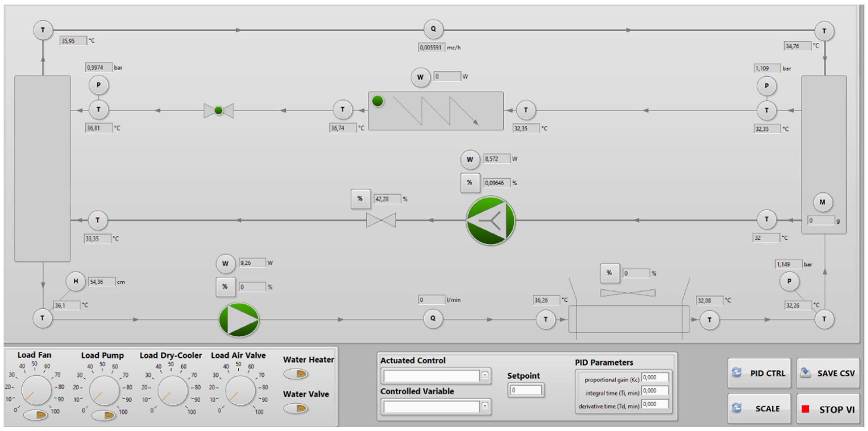The height and width of the screenshot is (431, 868).
Task: Click the dry-cooler fan icon
Action: (627, 293)
